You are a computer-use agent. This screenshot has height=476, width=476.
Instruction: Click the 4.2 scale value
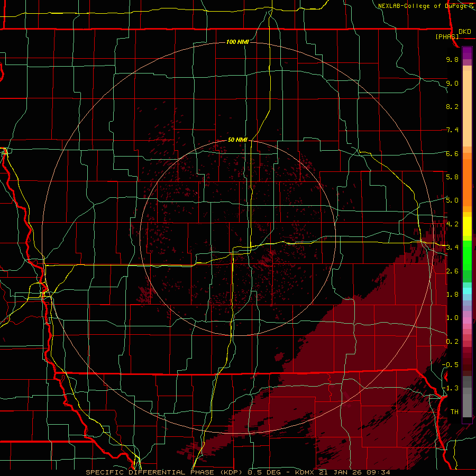(452, 224)
